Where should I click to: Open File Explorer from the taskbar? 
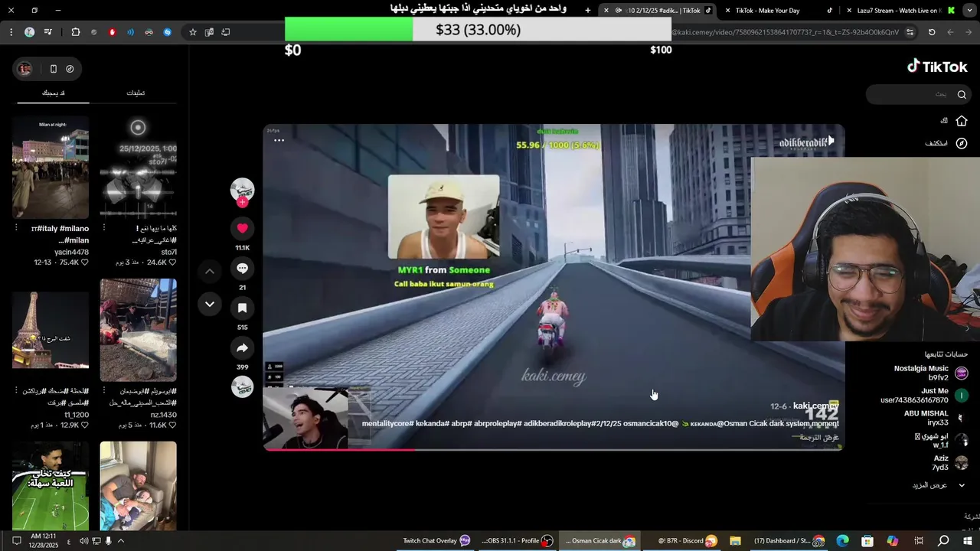click(x=735, y=541)
